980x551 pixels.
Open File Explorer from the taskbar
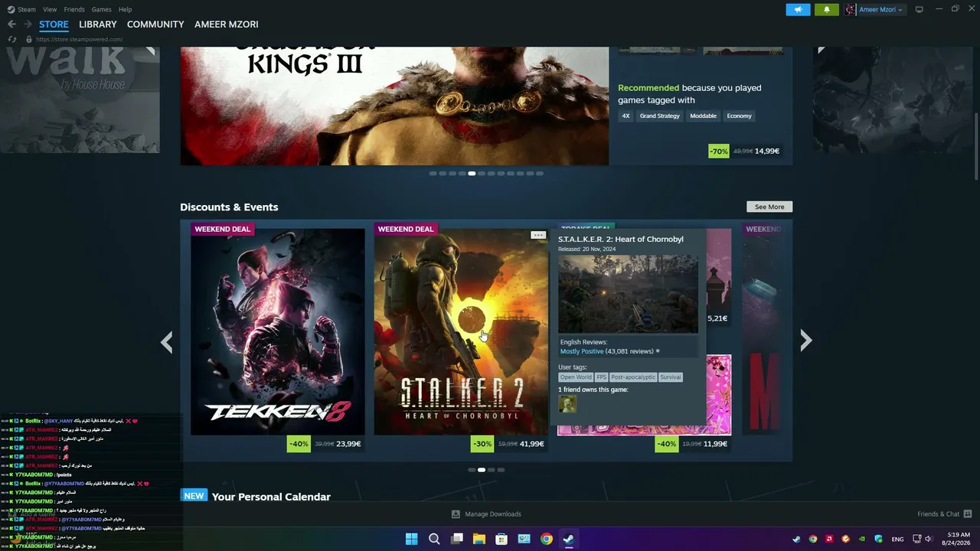point(479,539)
